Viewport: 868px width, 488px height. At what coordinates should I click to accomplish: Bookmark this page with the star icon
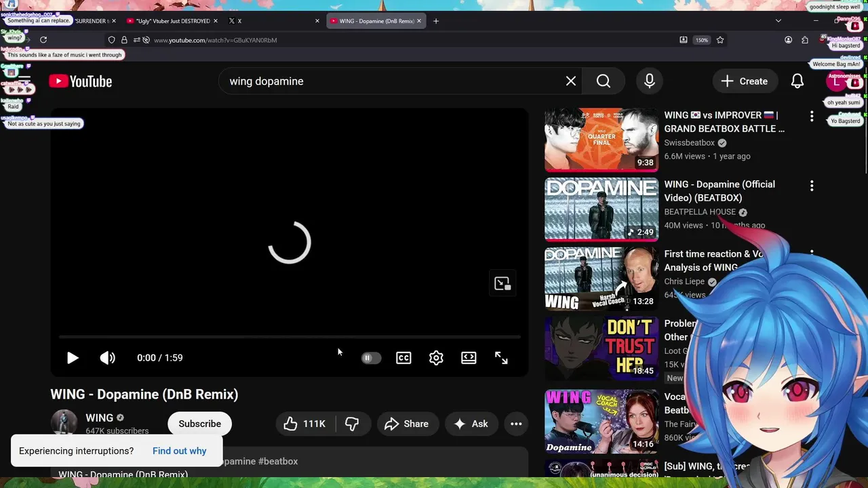pyautogui.click(x=720, y=40)
